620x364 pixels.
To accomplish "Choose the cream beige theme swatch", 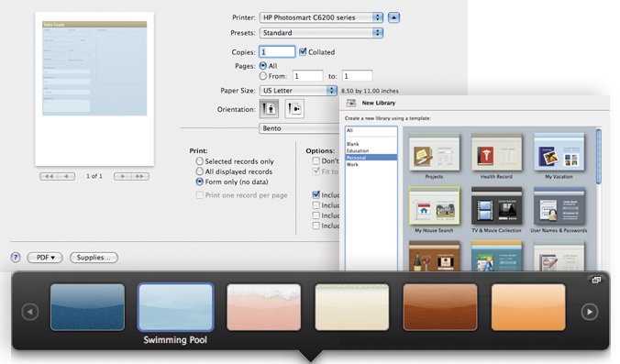I will tap(352, 307).
